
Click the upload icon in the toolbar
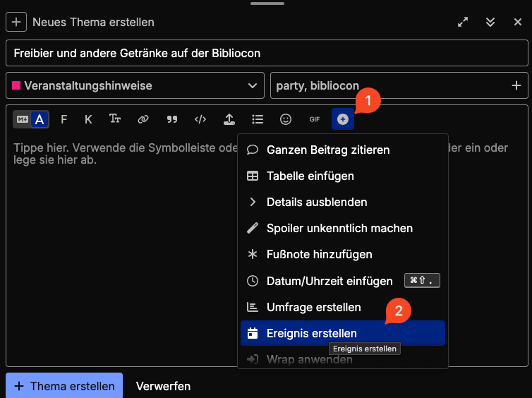coord(229,119)
